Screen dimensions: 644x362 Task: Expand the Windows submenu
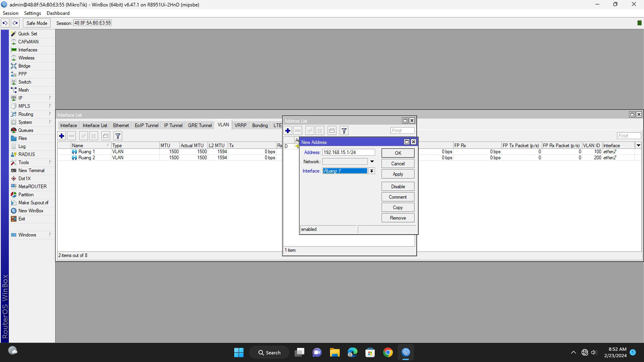[x=31, y=235]
